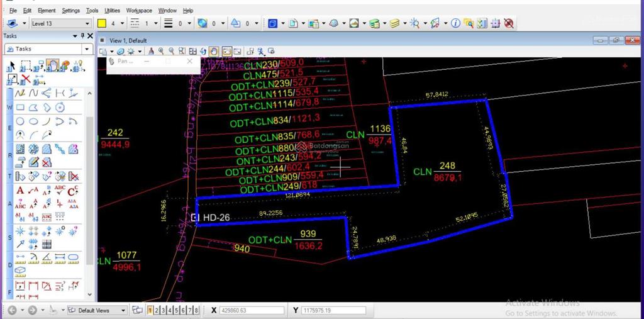Image resolution: width=644 pixels, height=319 pixels.
Task: Toggle view window 3 button
Action: (x=163, y=310)
